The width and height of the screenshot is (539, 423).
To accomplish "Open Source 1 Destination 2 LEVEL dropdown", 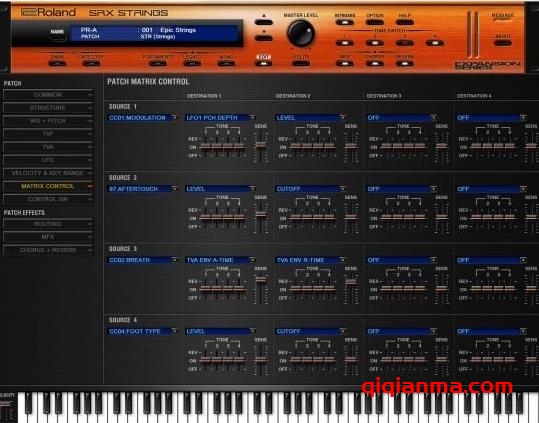I will click(310, 118).
